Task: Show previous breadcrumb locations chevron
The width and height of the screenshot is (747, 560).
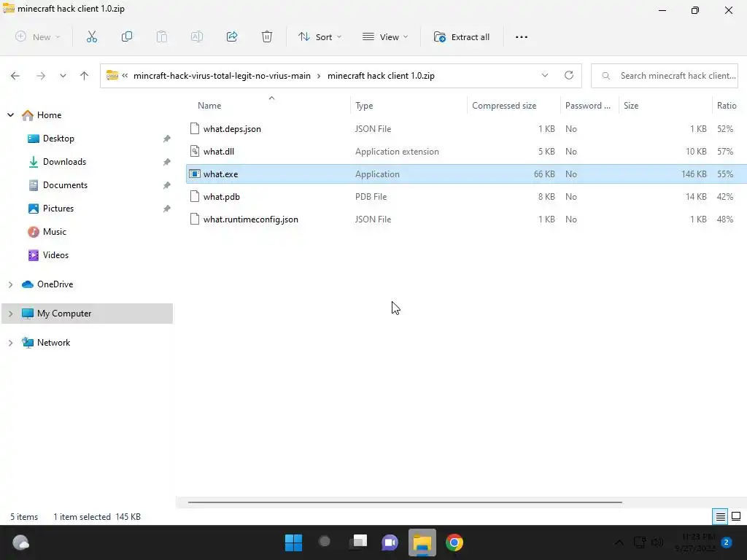Action: (125, 75)
